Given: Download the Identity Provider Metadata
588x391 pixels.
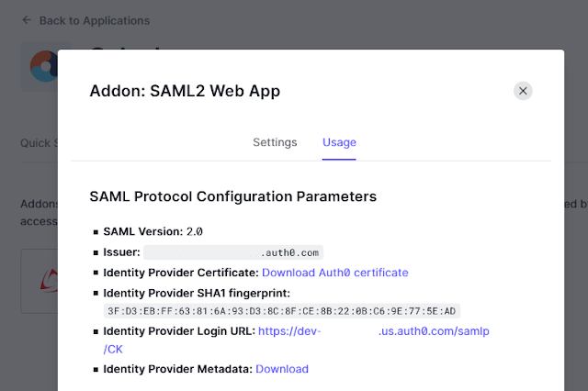Looking at the screenshot, I should point(282,369).
